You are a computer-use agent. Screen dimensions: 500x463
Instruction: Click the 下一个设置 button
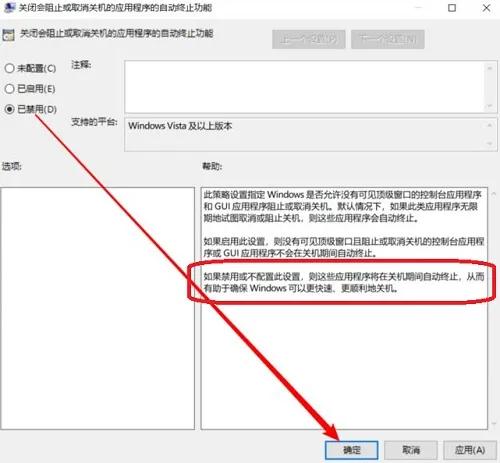[388, 39]
